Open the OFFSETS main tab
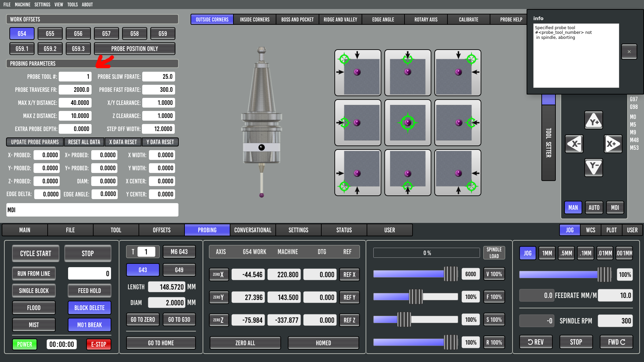 pos(162,230)
